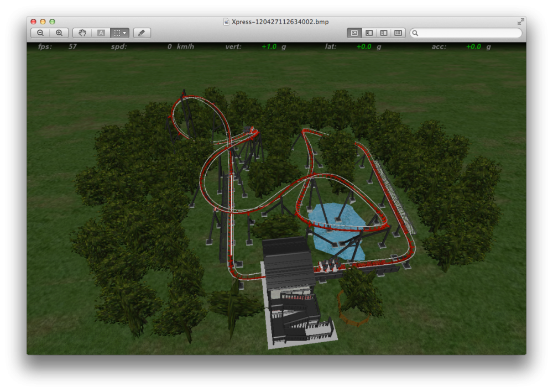
Task: Zoom in on the image
Action: (59, 33)
